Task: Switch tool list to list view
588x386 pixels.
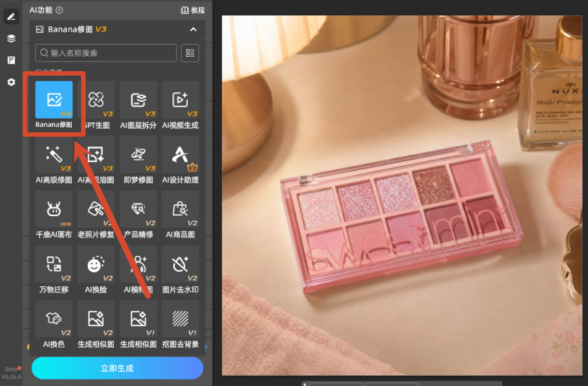Action: click(190, 53)
